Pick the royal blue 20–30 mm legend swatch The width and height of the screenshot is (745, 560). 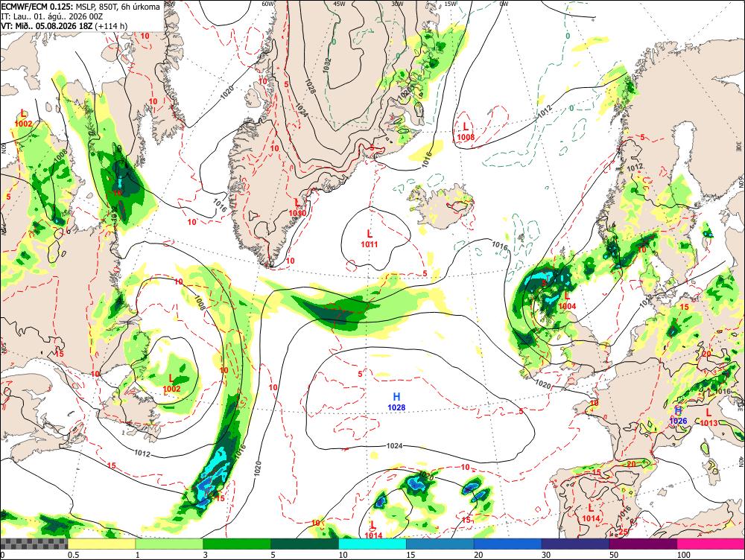click(x=508, y=544)
